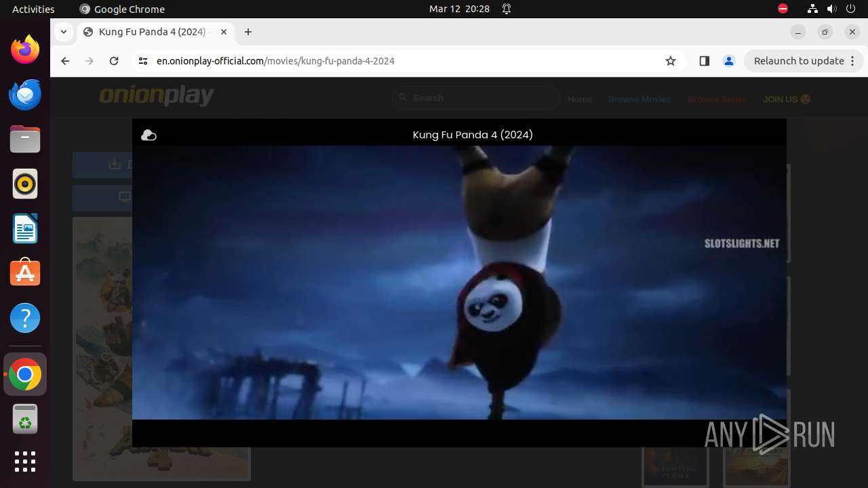Click the Kung Fu Panda video frame
This screenshot has width=868, height=488.
[x=459, y=283]
